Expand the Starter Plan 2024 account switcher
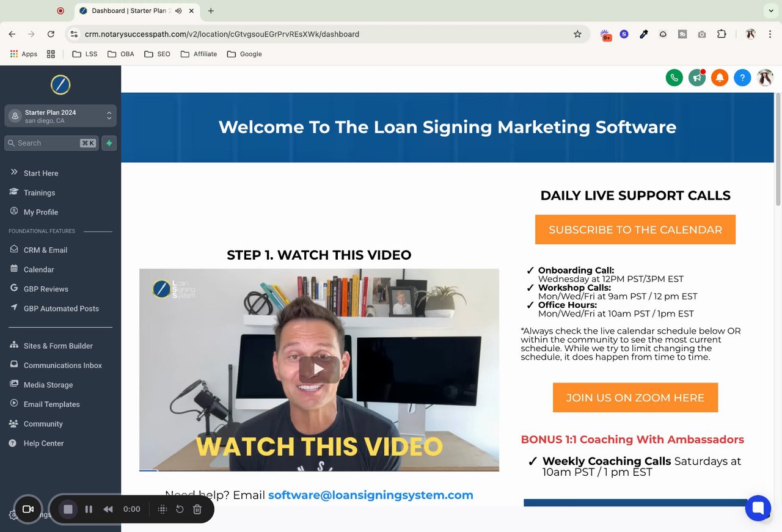The height and width of the screenshot is (532, 782). 60,116
